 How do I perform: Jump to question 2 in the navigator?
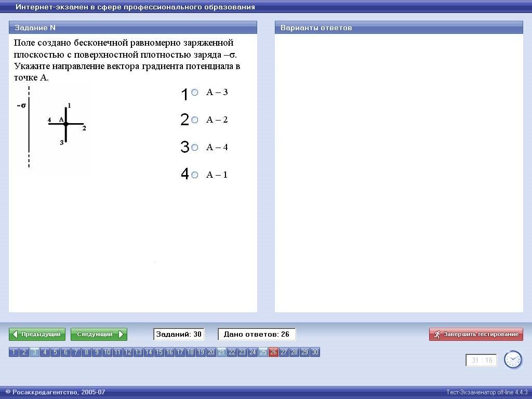(x=24, y=352)
